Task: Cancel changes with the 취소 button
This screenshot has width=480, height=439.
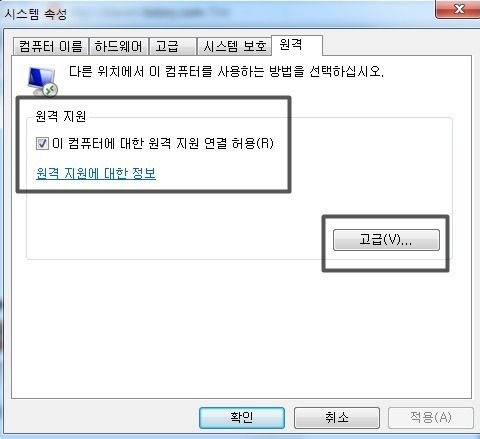Action: (337, 417)
